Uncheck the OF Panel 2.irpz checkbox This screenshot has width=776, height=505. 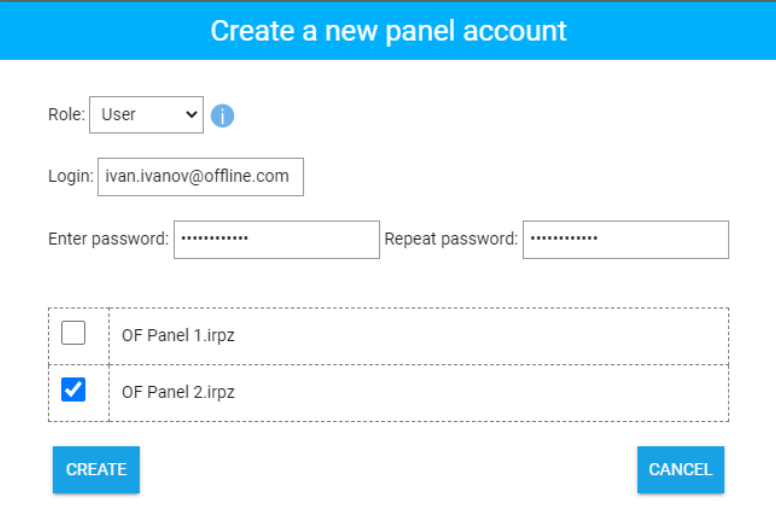point(74,390)
